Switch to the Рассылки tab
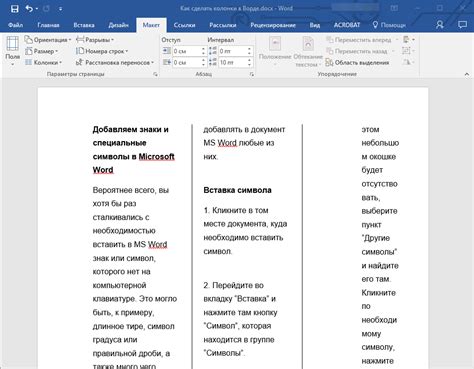The height and width of the screenshot is (369, 474). (x=223, y=25)
